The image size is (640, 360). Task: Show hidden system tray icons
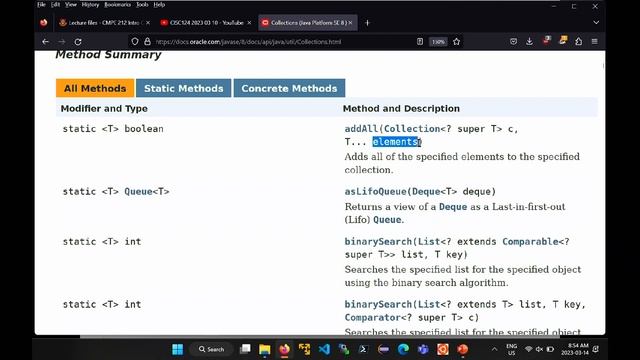click(x=494, y=349)
